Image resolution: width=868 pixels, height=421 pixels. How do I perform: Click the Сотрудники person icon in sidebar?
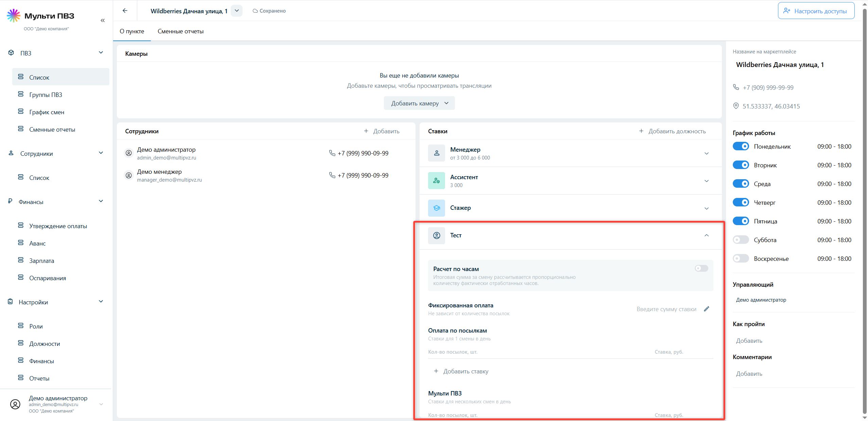tap(11, 153)
